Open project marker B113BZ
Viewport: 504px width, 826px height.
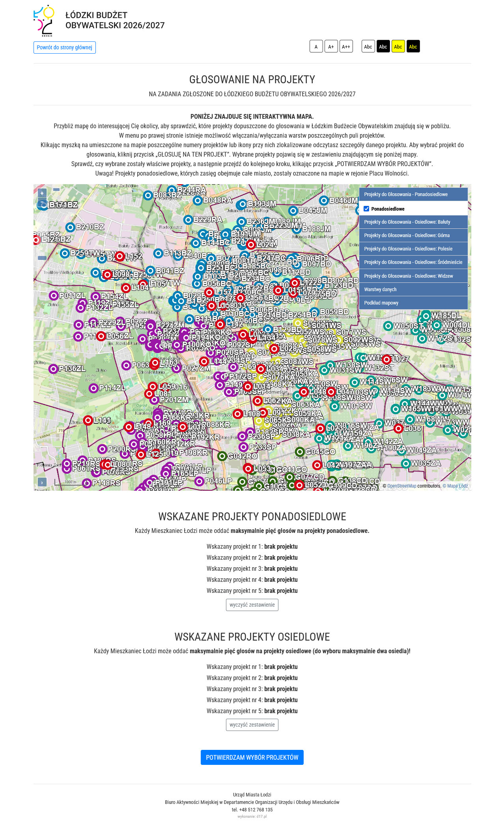[158, 253]
